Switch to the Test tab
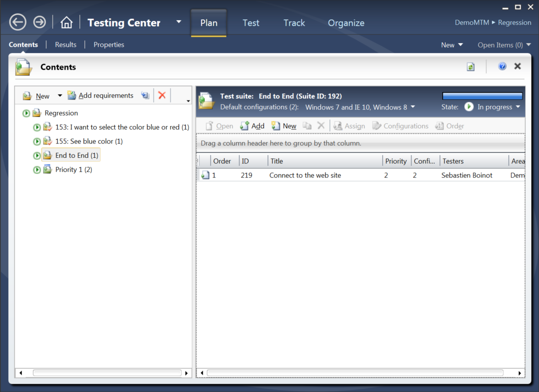 coord(250,22)
